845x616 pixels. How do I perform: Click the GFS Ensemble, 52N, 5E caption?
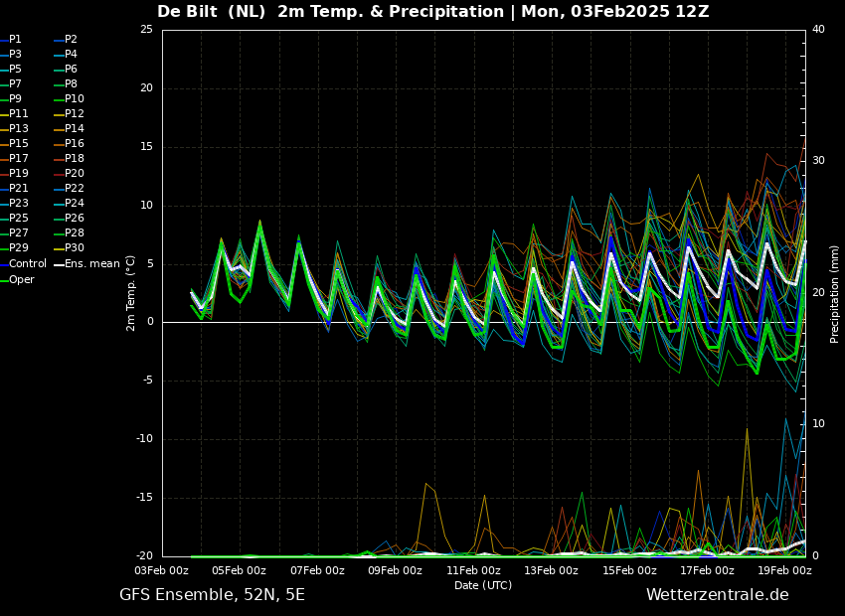point(212,595)
